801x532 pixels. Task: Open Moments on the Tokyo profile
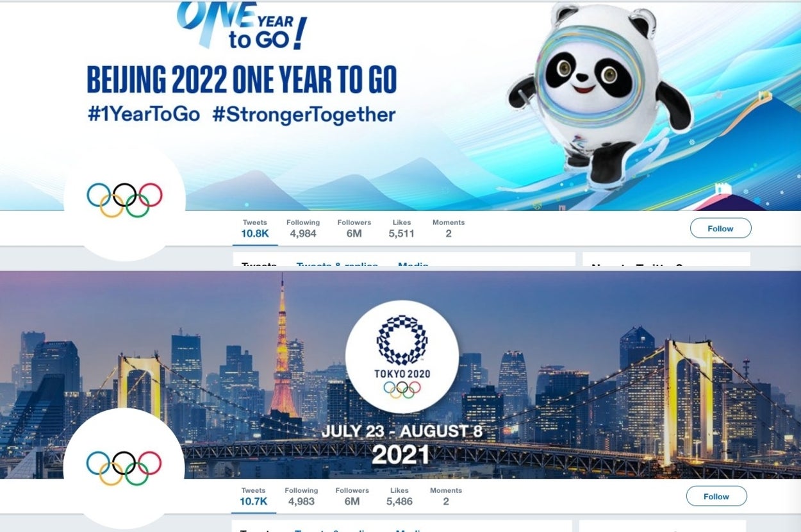(446, 497)
